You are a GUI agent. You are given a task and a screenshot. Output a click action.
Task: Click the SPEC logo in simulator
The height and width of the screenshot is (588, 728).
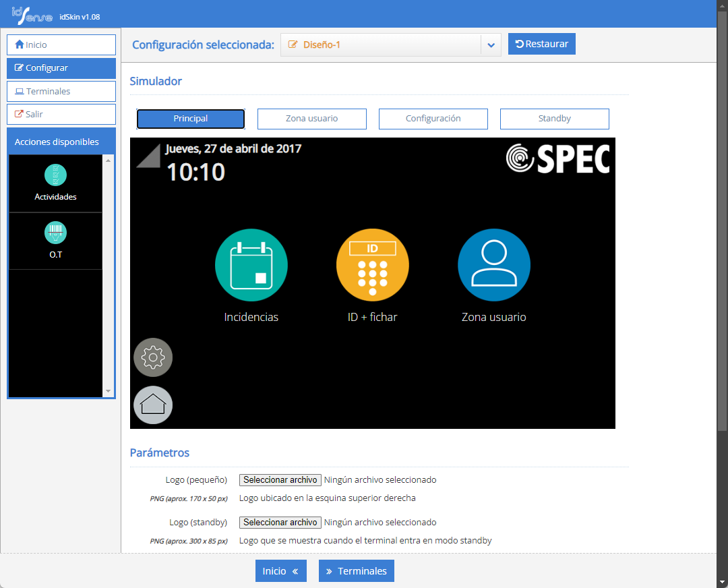pos(557,158)
